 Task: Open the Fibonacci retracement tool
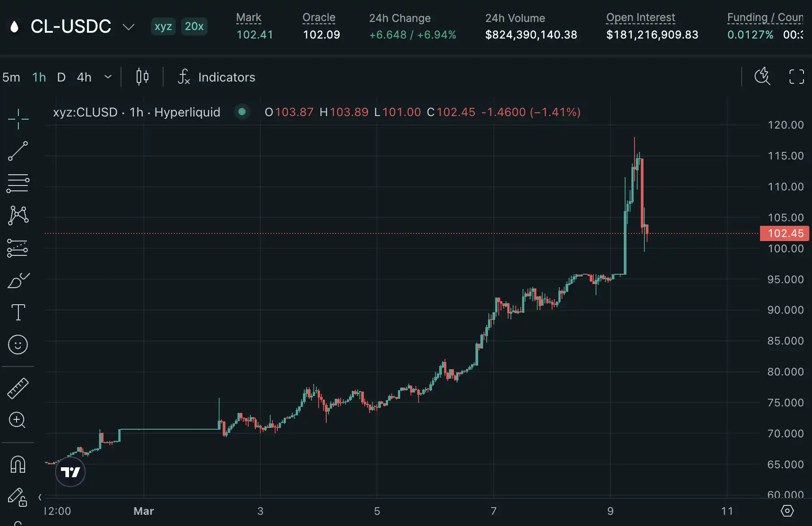tap(18, 183)
